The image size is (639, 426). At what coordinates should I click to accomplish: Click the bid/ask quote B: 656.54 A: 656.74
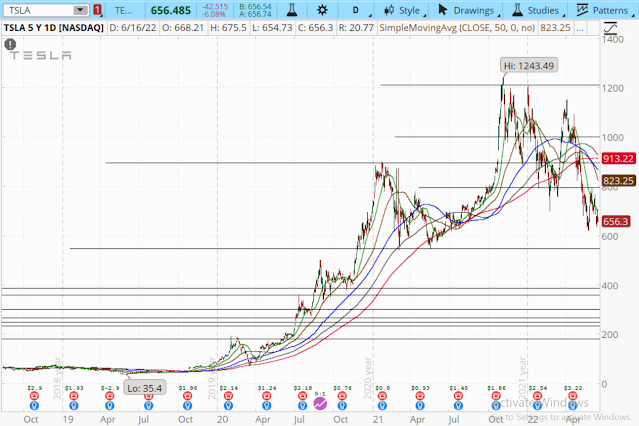click(255, 11)
